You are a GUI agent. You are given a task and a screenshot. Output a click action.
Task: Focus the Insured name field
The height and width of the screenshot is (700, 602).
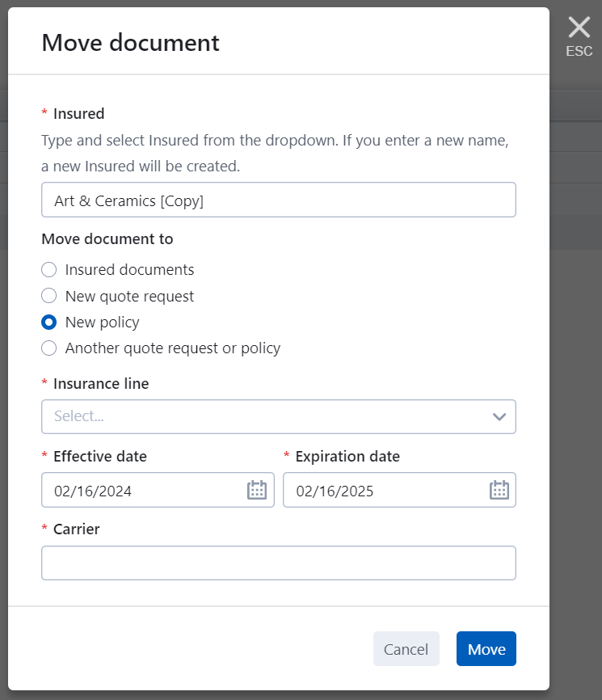point(278,200)
